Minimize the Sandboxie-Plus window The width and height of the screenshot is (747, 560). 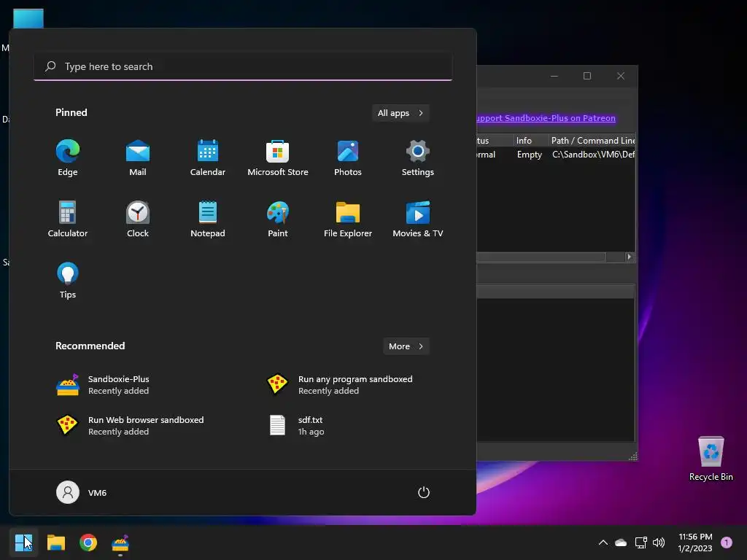(x=554, y=76)
